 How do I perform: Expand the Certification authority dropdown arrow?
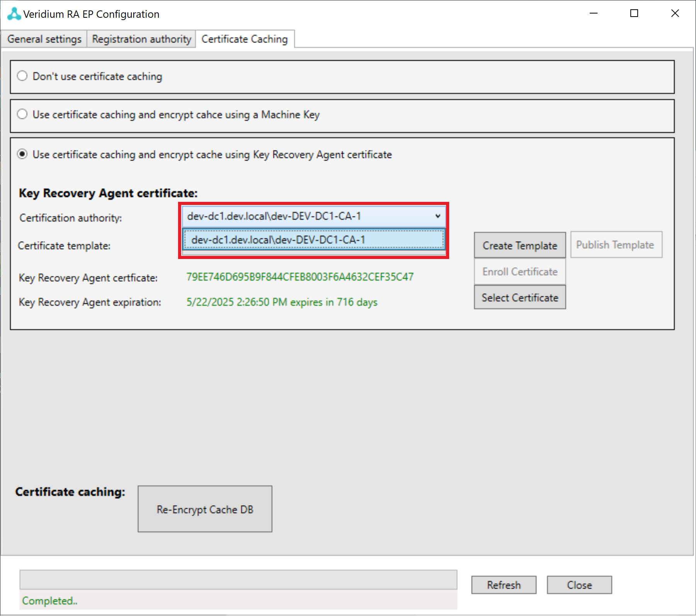(438, 216)
